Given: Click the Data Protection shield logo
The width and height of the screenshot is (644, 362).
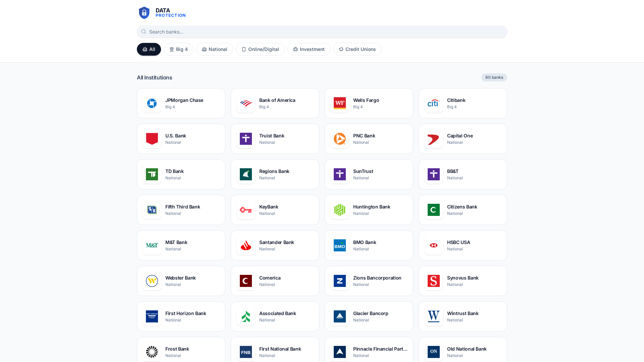Looking at the screenshot, I should click(x=144, y=13).
